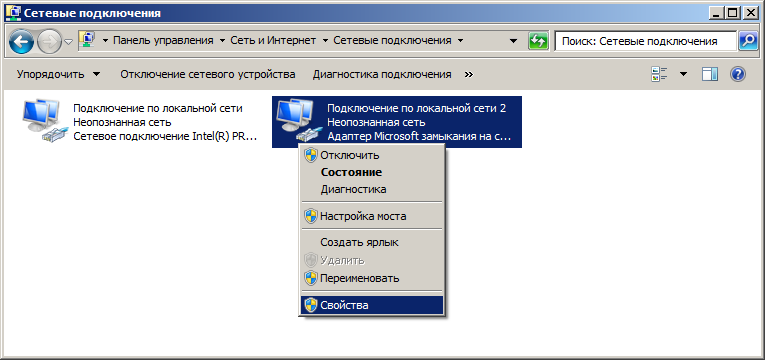The width and height of the screenshot is (765, 360).
Task: Open the Упорядочить menu
Action: (x=59, y=75)
